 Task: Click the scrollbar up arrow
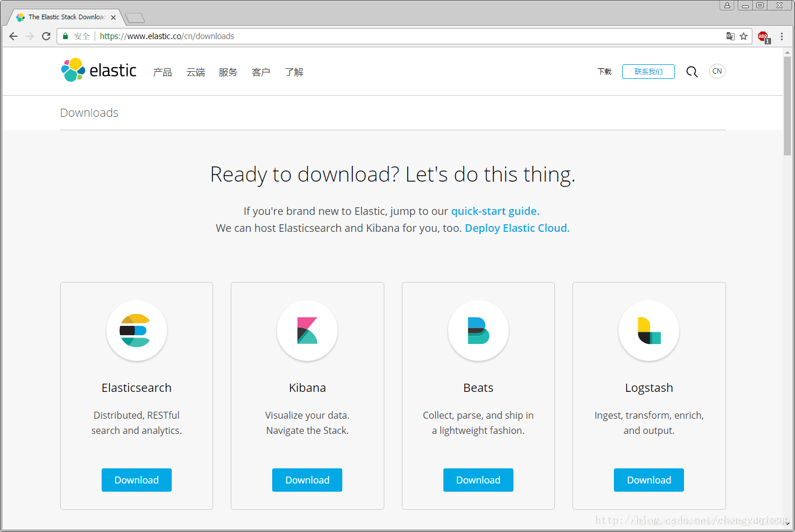click(x=787, y=52)
